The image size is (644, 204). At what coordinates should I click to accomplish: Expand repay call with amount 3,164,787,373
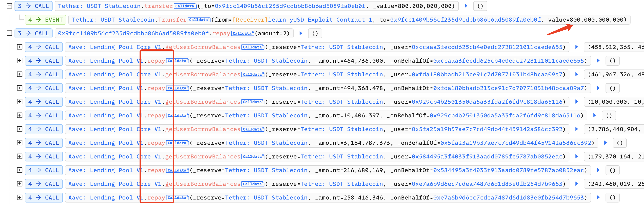click(19, 143)
